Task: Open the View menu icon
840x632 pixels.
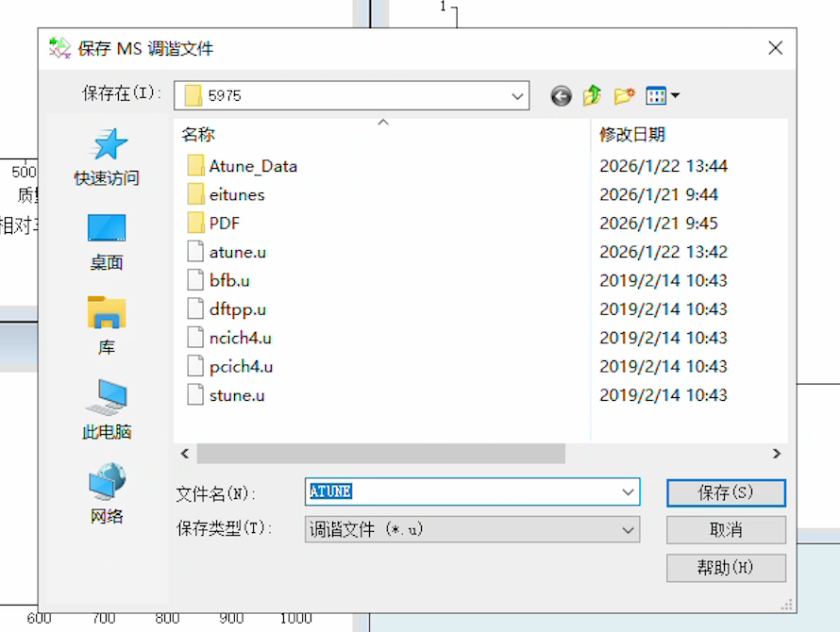Action: pyautogui.click(x=662, y=95)
